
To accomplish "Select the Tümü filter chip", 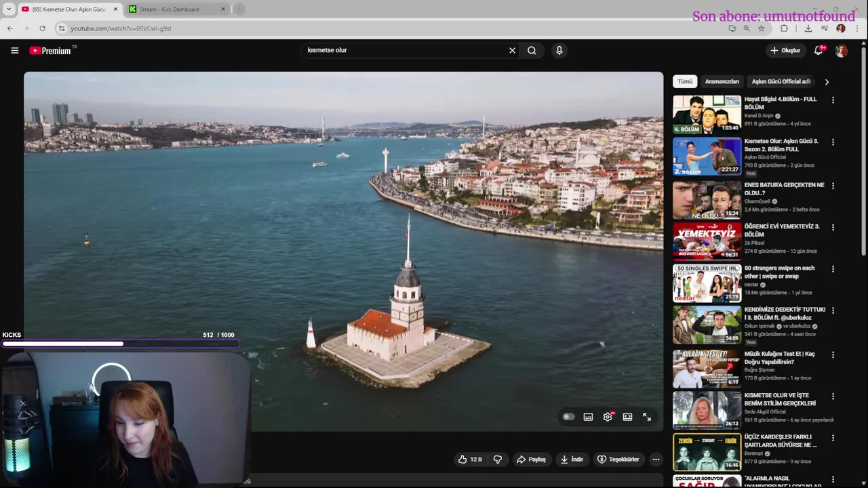I will pos(685,81).
